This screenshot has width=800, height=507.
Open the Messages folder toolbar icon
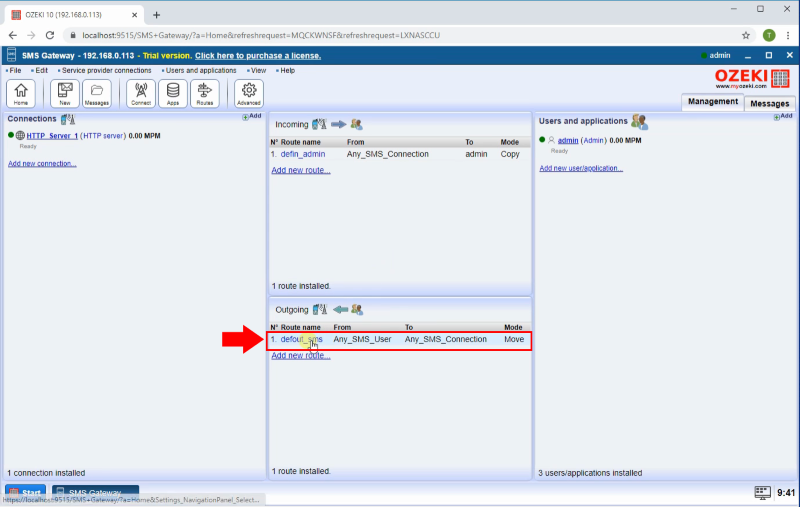pyautogui.click(x=97, y=94)
